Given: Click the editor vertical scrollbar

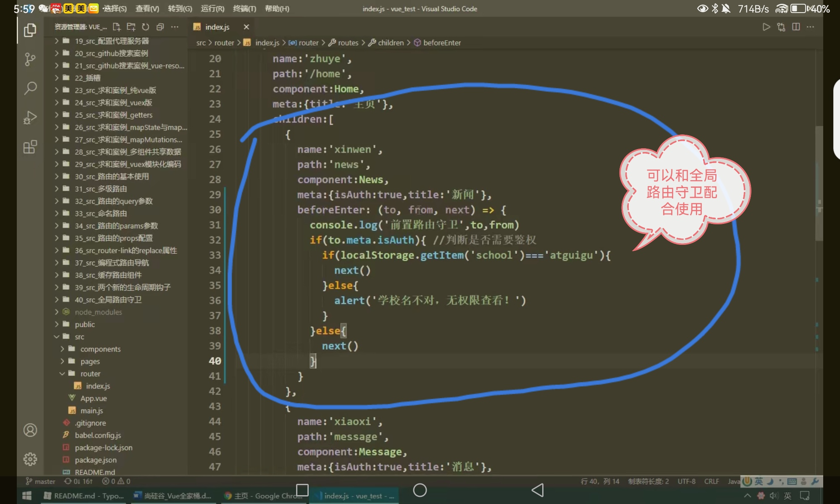Looking at the screenshot, I should [819, 184].
